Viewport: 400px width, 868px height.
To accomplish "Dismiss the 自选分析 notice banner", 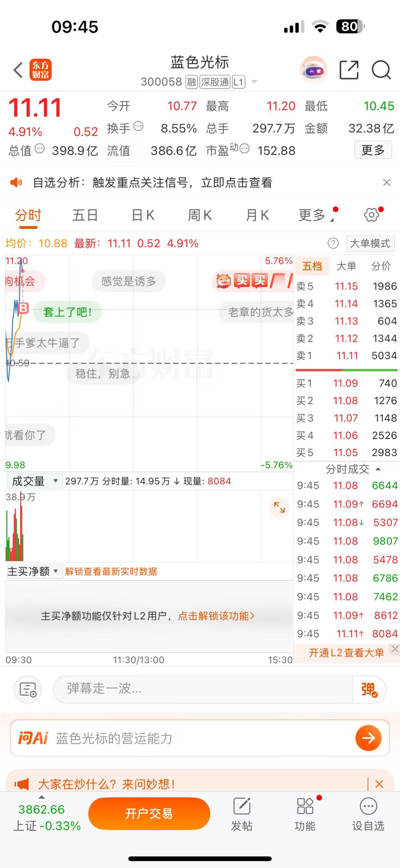I will coord(387,183).
